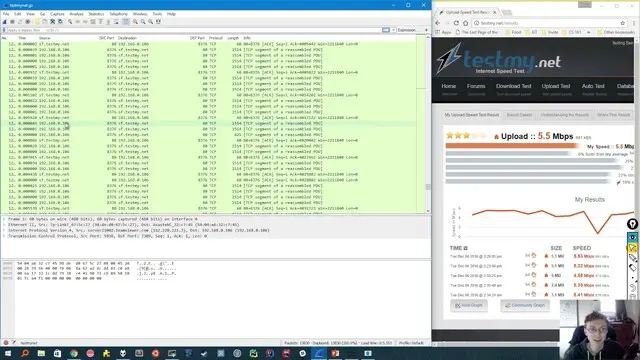
Task: Open a capture file in Wireshark
Action: click(37, 22)
